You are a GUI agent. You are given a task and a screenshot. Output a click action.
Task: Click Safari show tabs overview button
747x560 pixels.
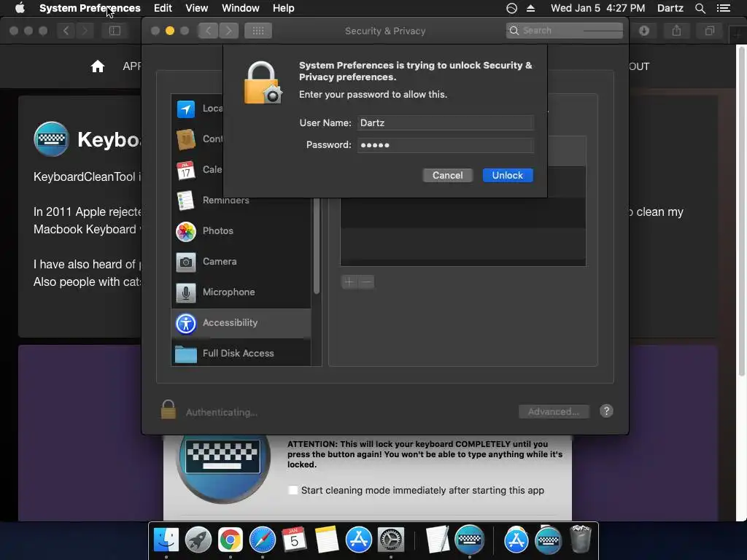pyautogui.click(x=709, y=31)
